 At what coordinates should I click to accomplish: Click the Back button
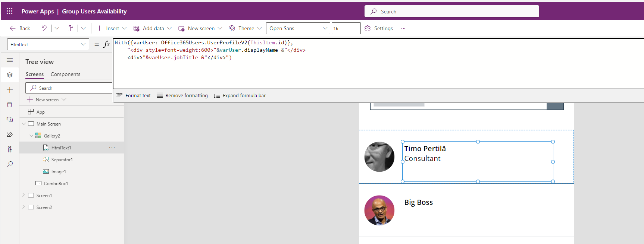click(x=20, y=28)
